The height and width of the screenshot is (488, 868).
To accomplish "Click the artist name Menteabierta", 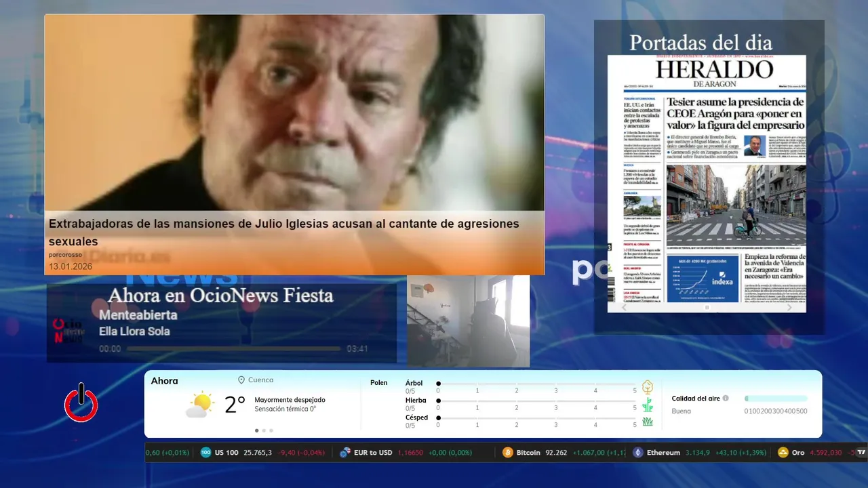I will [x=138, y=315].
